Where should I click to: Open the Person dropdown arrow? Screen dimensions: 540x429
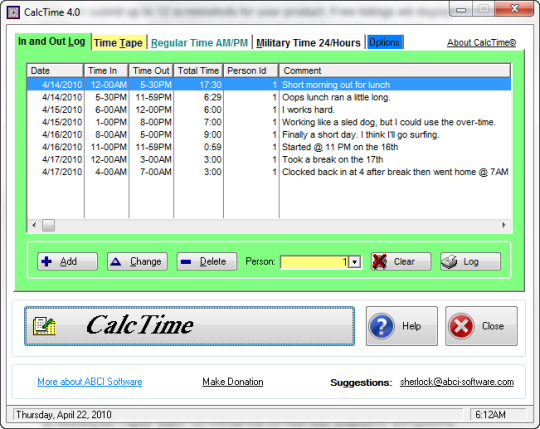354,262
